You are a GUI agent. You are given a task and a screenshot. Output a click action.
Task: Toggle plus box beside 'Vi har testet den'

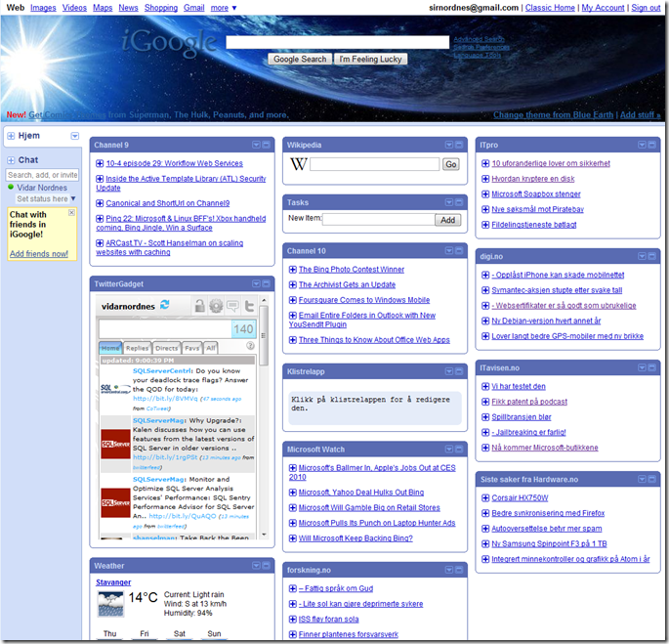(x=485, y=386)
